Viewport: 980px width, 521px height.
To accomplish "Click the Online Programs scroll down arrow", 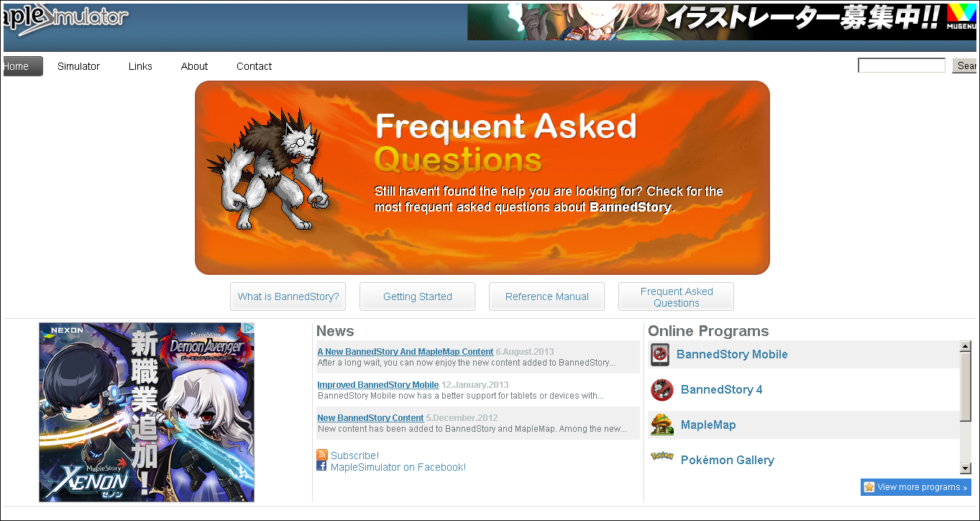I will 966,468.
